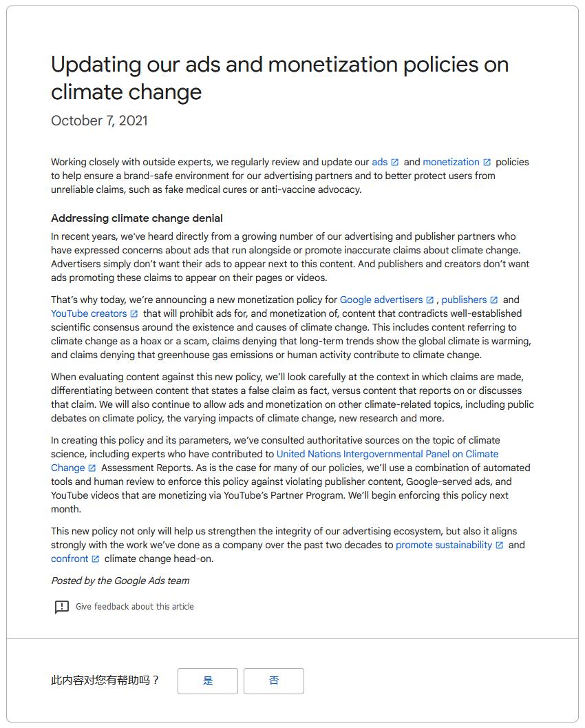Click external-link icon after promote sustainability
585x728 pixels.
tap(499, 545)
